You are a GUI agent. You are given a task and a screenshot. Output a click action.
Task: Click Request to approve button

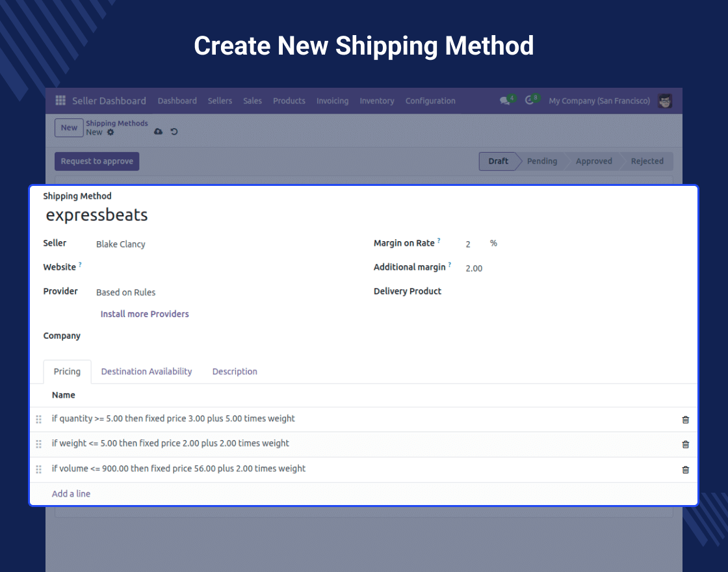tap(97, 161)
